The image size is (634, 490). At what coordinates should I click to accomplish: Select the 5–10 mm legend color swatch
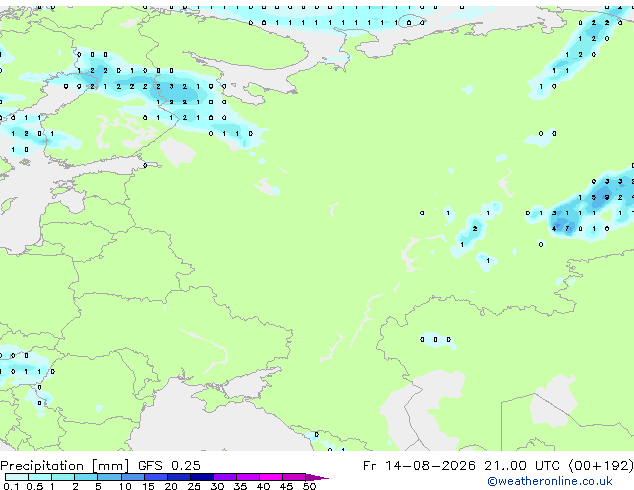[x=110, y=477]
